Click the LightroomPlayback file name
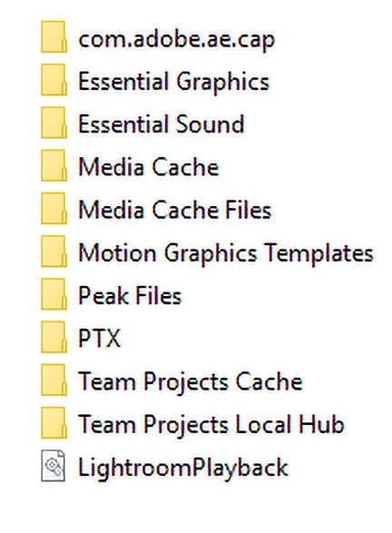The image size is (392, 533). 183,468
